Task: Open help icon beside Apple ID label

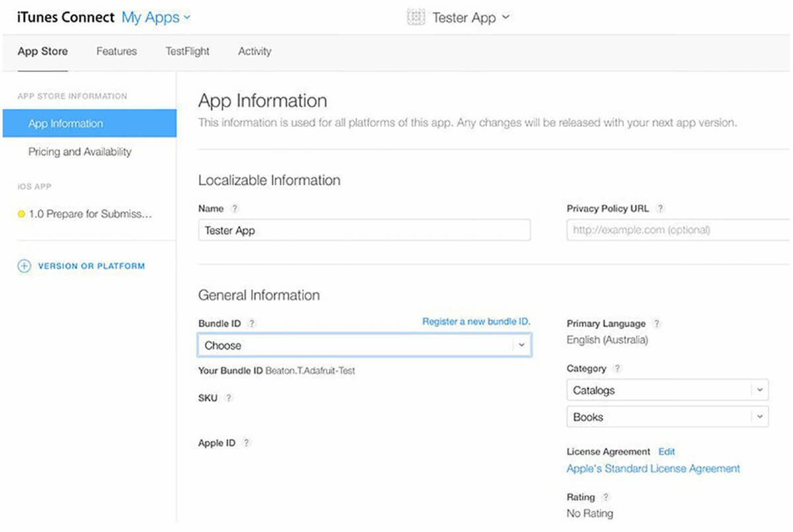Action: 246,443
